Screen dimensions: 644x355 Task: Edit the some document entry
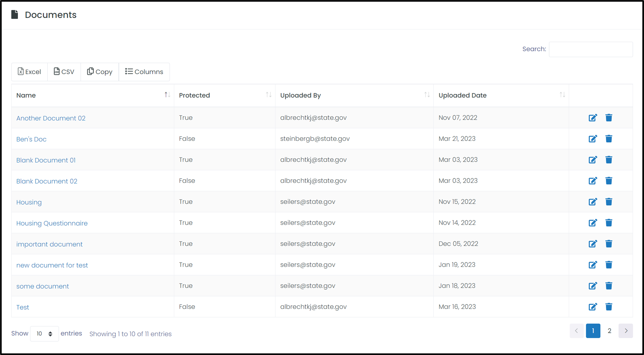point(593,286)
